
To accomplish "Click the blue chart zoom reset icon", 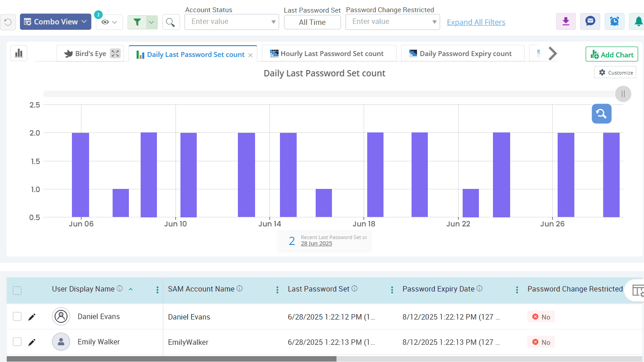I will (601, 114).
